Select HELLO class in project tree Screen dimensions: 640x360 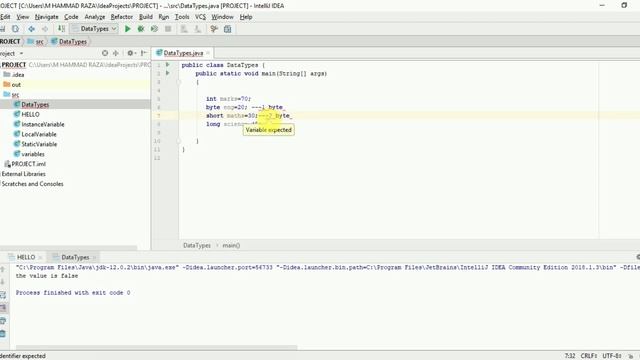click(x=27, y=114)
